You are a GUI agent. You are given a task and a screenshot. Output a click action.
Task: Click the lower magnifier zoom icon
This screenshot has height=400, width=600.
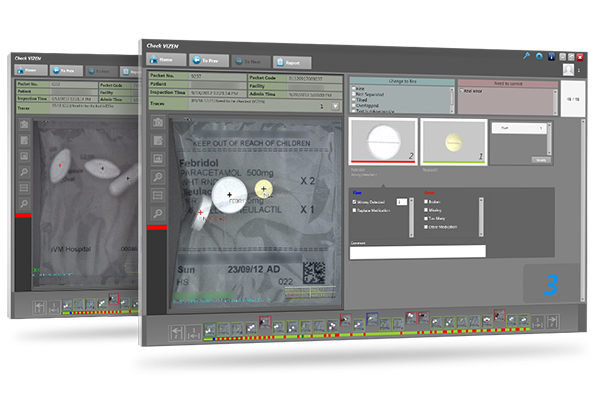[158, 213]
